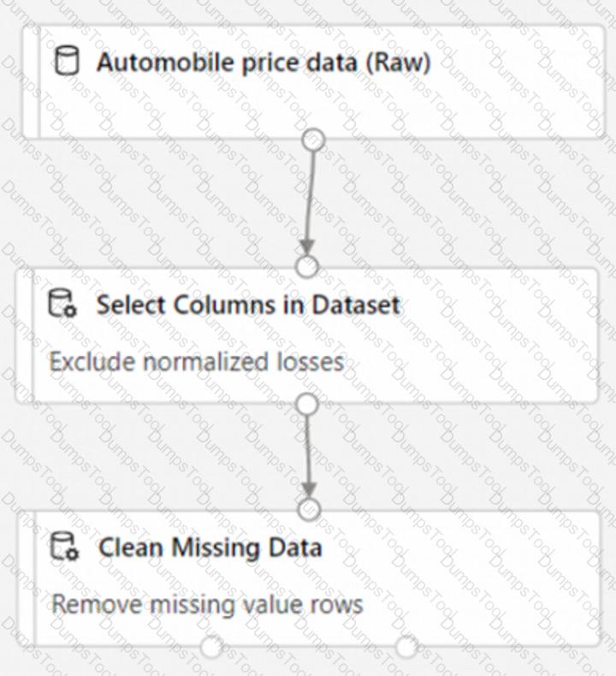Select the "Automobile price data (Raw)" node title
This screenshot has height=676, width=616.
click(x=263, y=62)
